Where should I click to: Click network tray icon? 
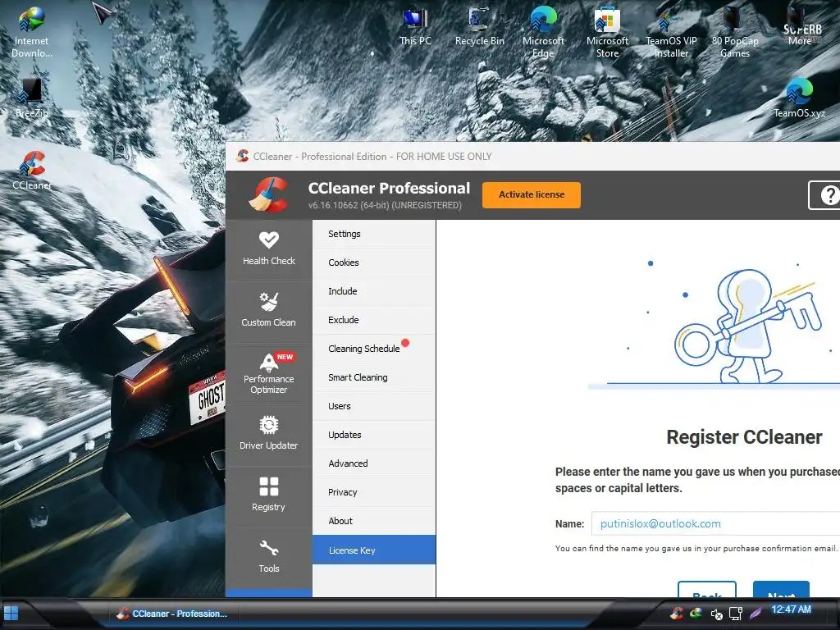(736, 614)
